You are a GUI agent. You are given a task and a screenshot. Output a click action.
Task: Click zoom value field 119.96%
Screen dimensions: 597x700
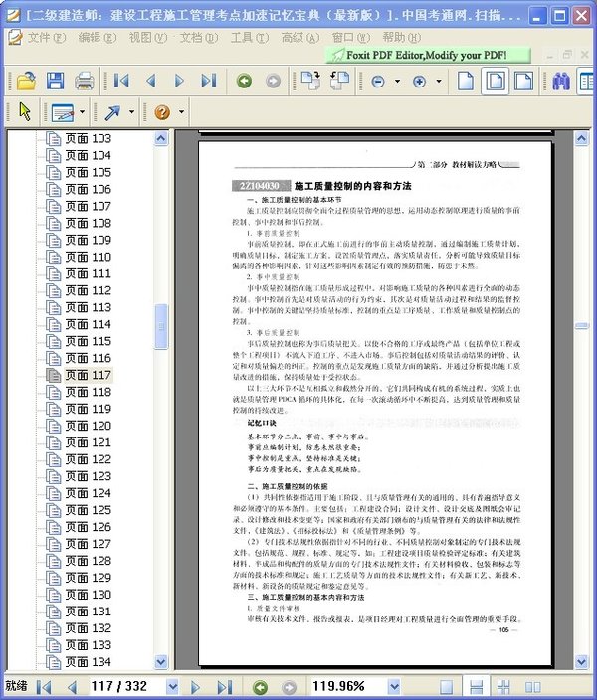tap(348, 686)
